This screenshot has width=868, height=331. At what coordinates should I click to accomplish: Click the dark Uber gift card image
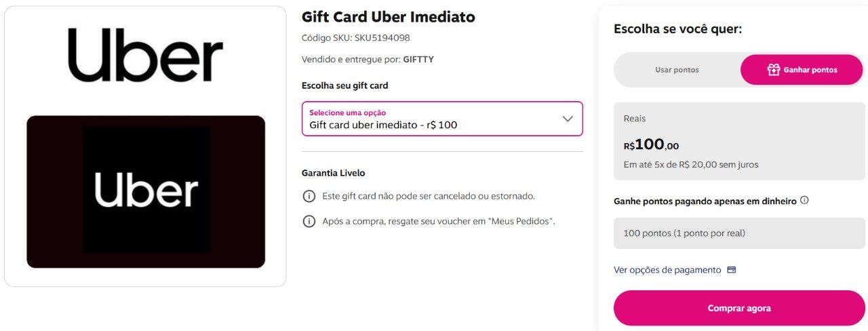[x=146, y=191]
